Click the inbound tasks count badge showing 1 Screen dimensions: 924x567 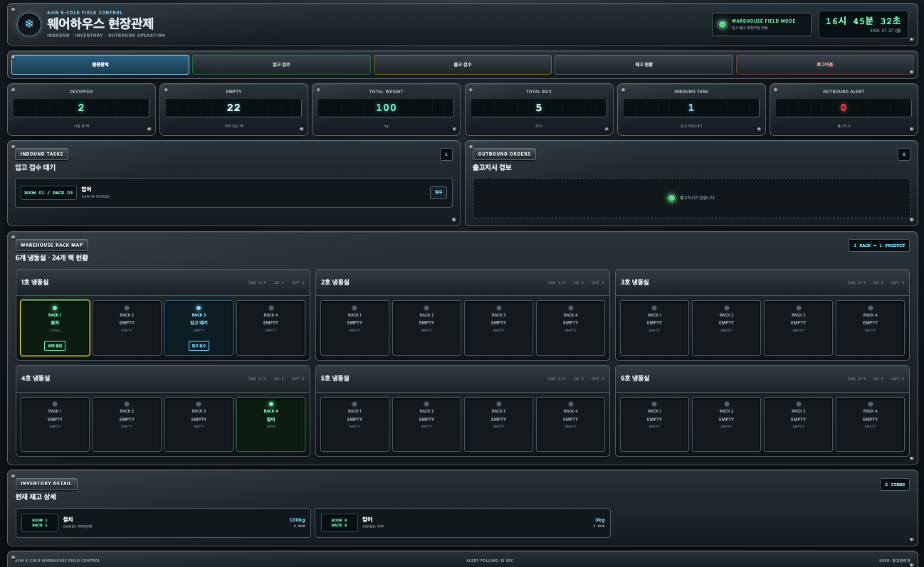(446, 154)
